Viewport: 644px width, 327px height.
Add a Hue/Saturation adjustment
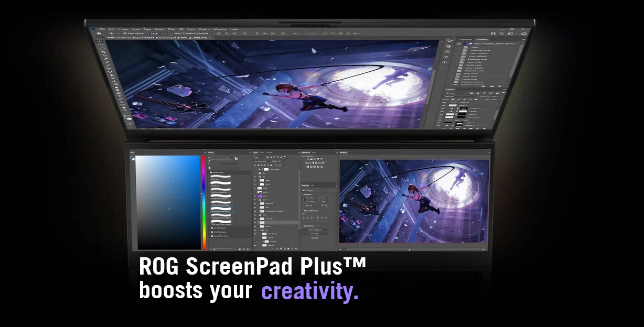click(306, 163)
